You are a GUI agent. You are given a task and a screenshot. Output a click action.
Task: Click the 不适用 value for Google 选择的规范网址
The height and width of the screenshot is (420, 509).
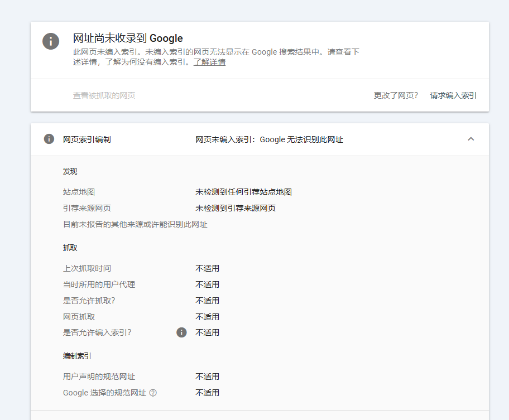(207, 393)
